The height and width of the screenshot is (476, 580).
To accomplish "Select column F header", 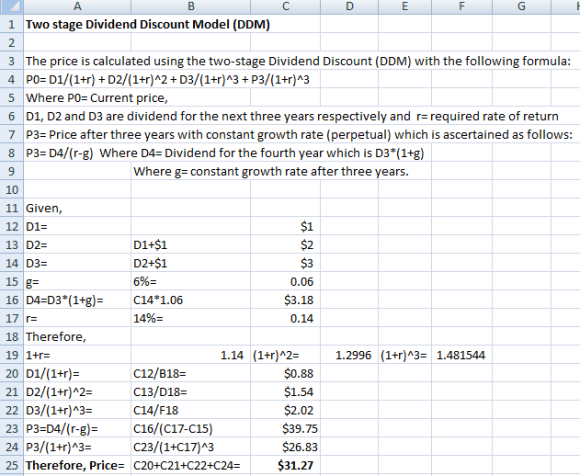I will (462, 6).
